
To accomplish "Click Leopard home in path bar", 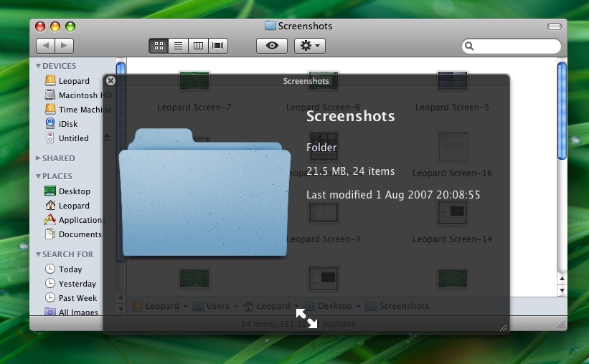I will [267, 306].
